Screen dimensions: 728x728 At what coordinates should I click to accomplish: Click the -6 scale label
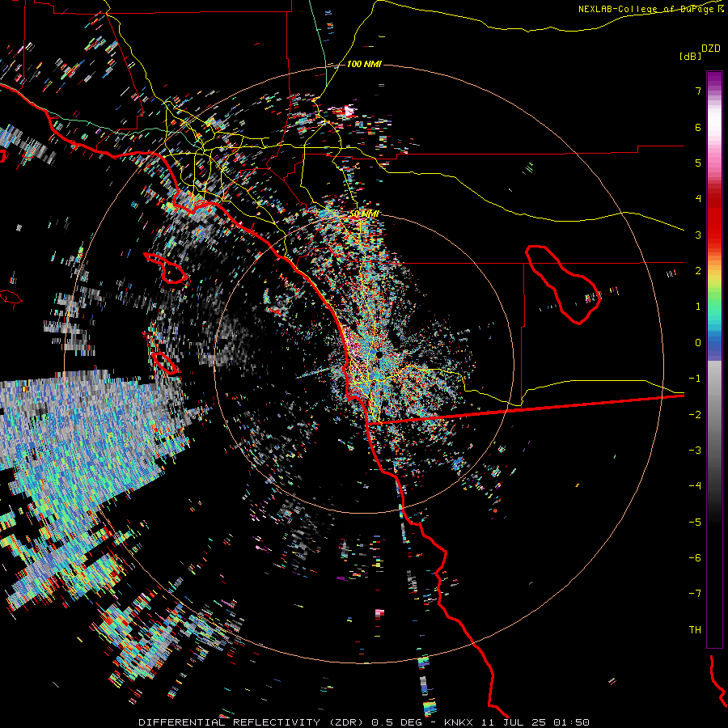click(x=695, y=558)
